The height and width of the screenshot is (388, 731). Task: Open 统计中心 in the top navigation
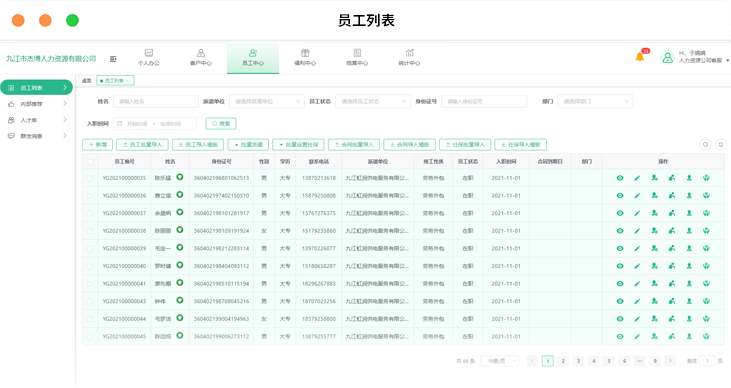409,57
